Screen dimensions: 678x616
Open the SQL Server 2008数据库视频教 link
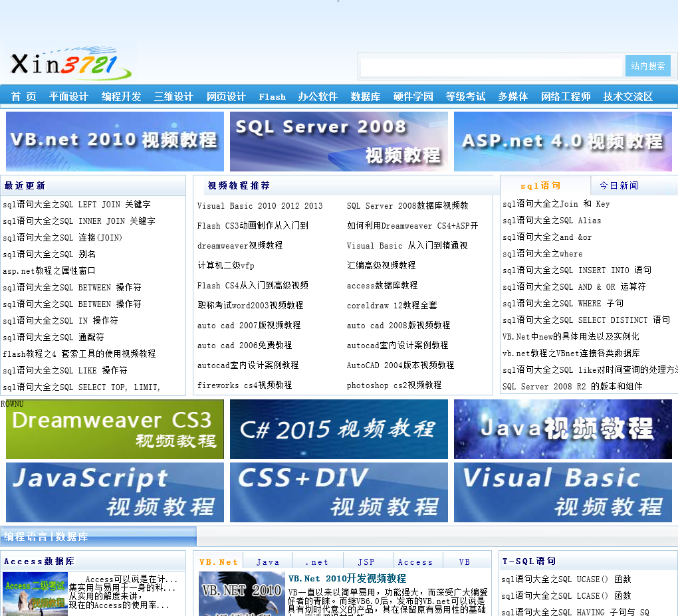(407, 206)
